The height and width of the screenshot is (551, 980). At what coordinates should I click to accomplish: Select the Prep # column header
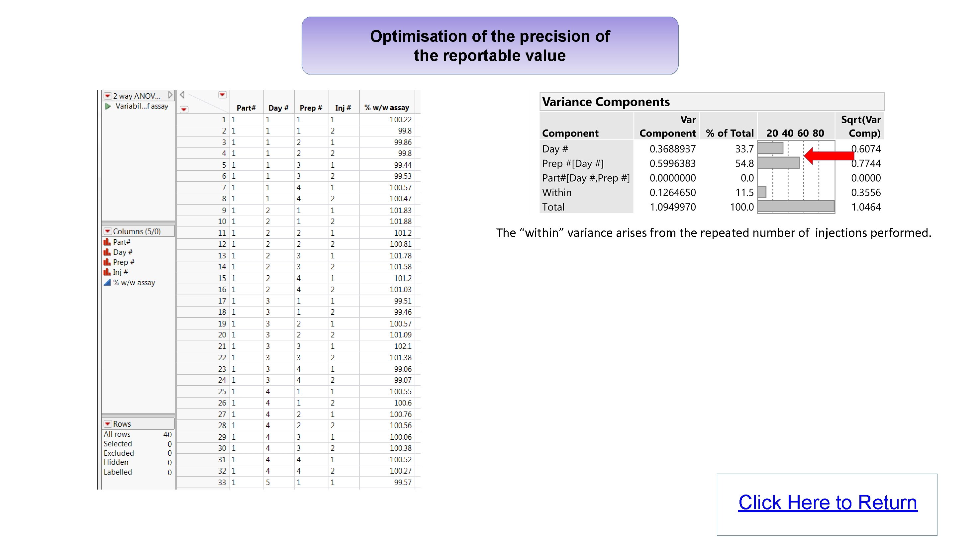tap(310, 108)
